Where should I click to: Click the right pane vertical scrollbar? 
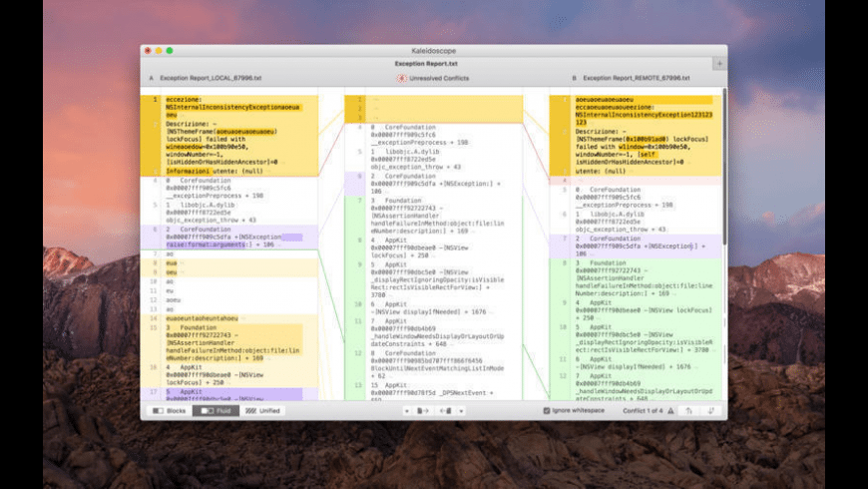pyautogui.click(x=724, y=166)
